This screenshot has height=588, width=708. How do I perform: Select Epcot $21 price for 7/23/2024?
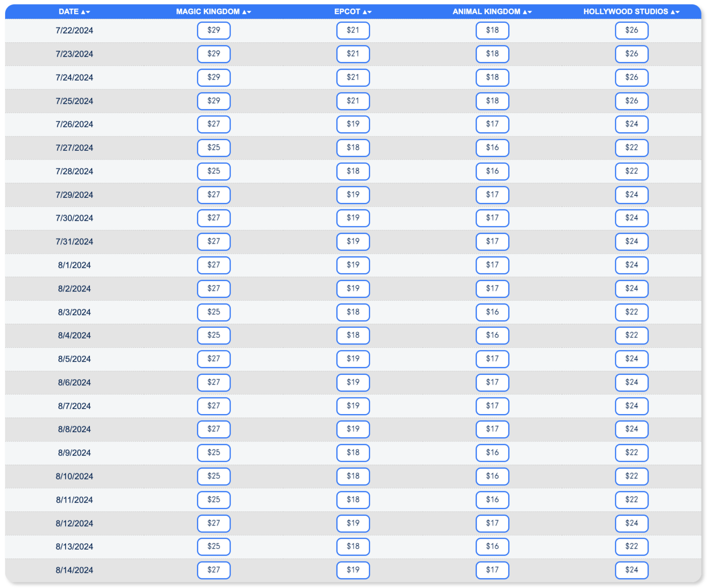click(x=353, y=54)
